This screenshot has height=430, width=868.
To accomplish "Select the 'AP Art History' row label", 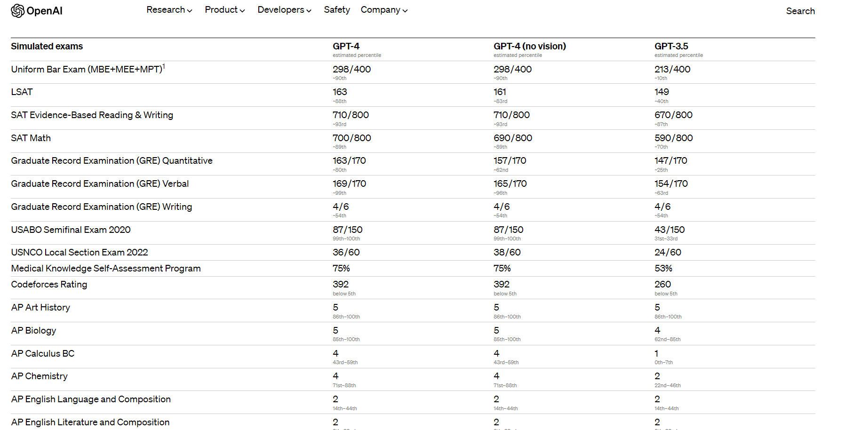I will 40,307.
